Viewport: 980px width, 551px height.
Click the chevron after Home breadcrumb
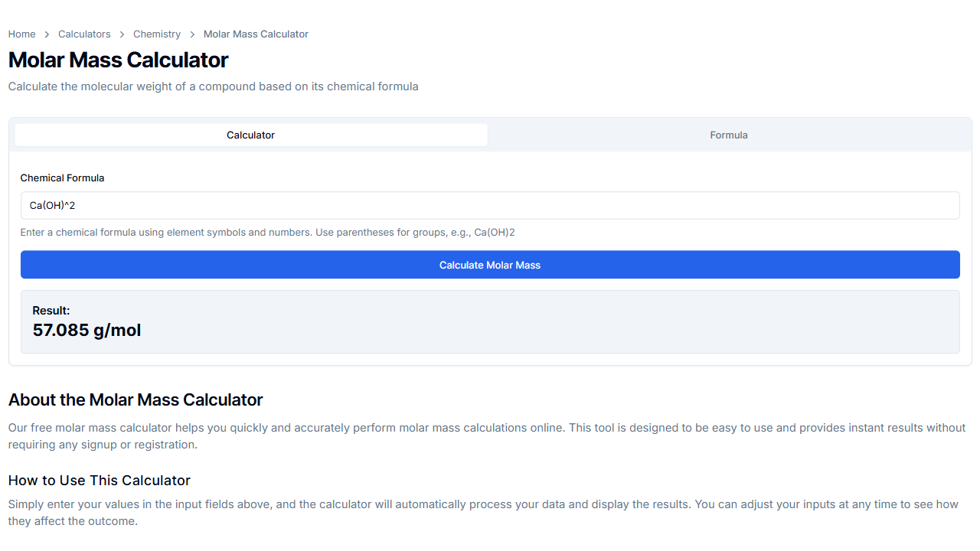point(47,34)
